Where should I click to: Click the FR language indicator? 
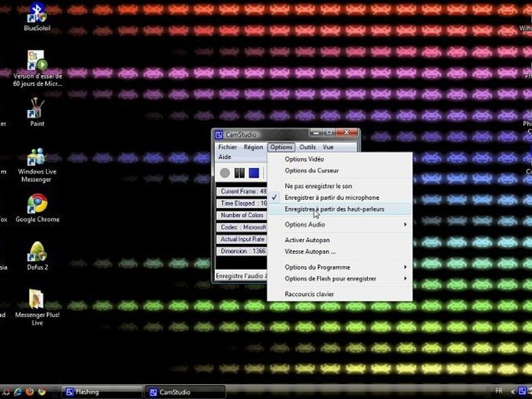pos(499,391)
